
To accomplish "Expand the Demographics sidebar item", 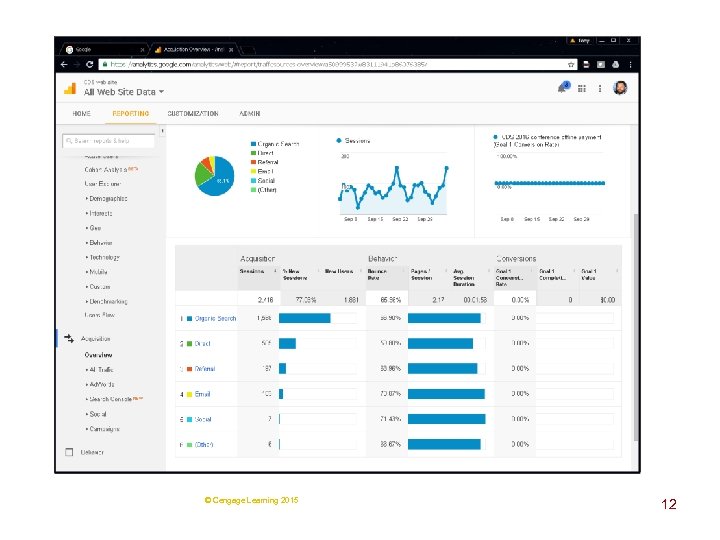I will click(x=107, y=199).
